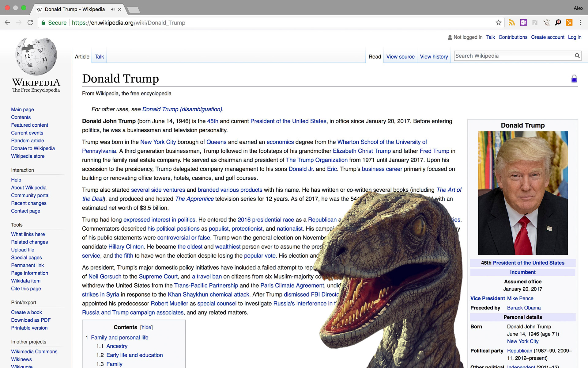
Task: Open The Apprentice link
Action: 194,199
